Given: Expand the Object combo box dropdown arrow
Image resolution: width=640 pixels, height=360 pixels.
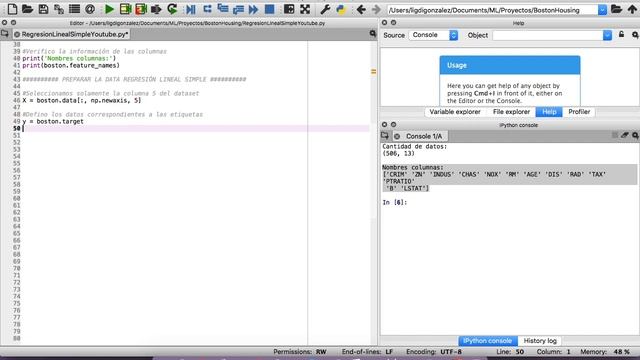Looking at the screenshot, I should click(x=607, y=36).
